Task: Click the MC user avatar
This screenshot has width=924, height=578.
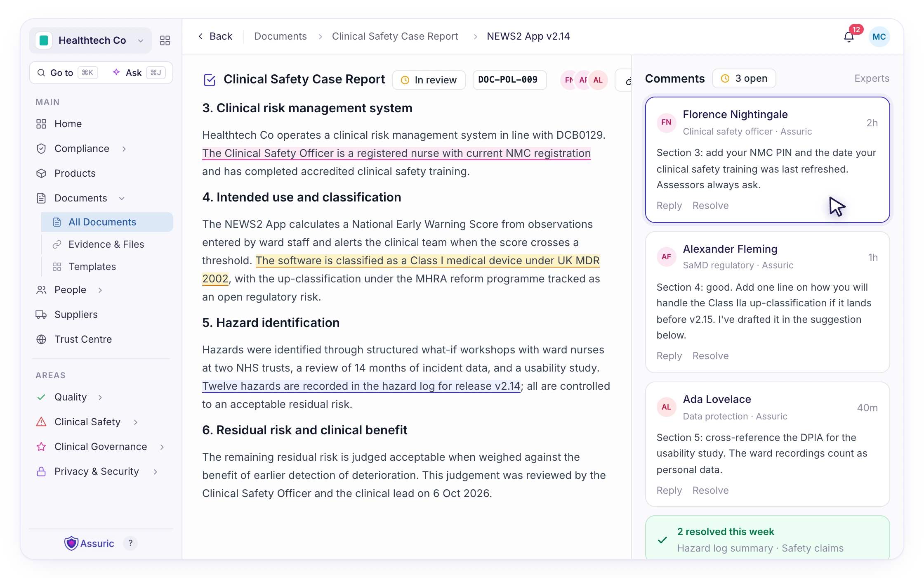Action: [x=879, y=37]
